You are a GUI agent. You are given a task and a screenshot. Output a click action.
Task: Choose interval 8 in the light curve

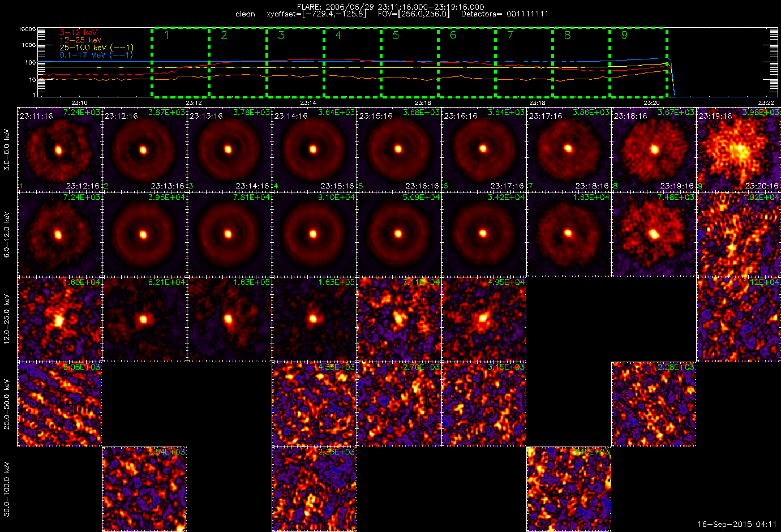581,62
